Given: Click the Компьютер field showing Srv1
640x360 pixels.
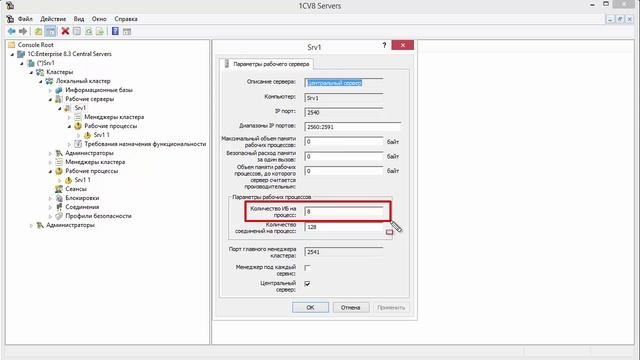Looking at the screenshot, I should point(344,98).
